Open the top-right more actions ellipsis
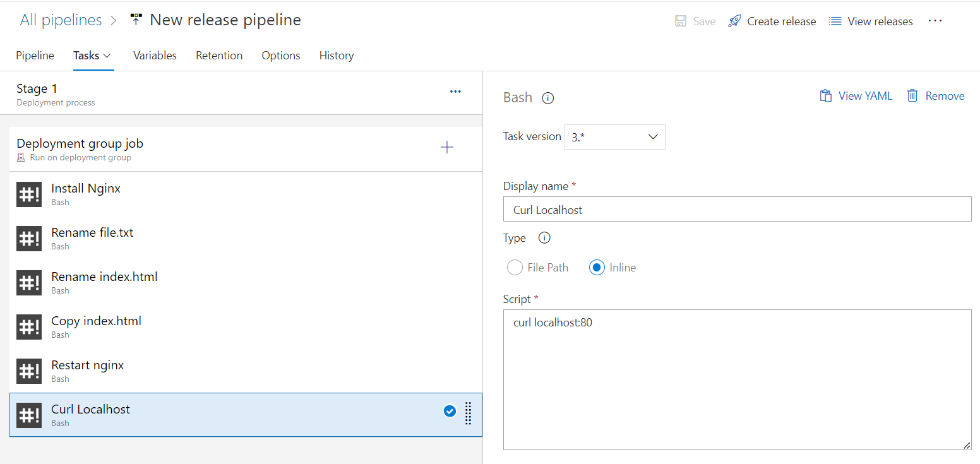980x464 pixels. 935,21
